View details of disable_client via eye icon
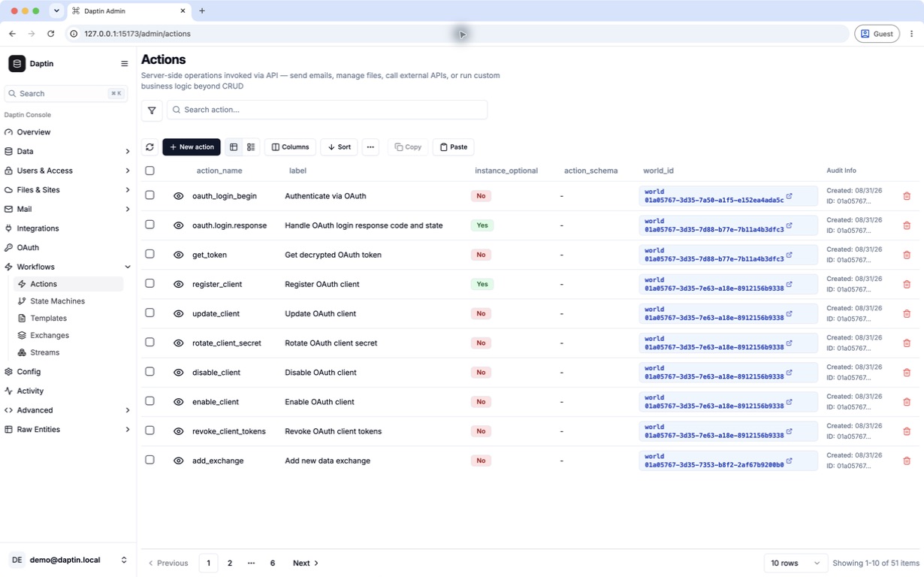This screenshot has width=924, height=577. pos(178,373)
